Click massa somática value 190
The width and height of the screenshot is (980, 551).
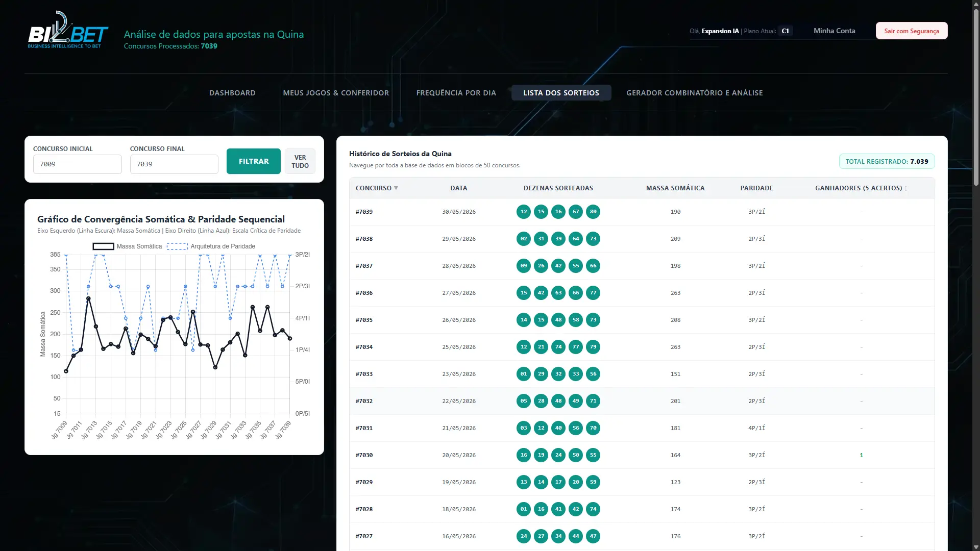675,212
